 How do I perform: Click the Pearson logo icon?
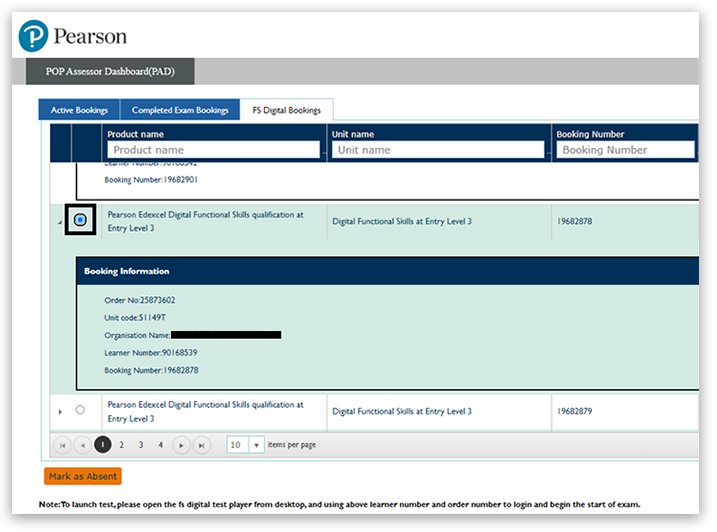pos(33,36)
